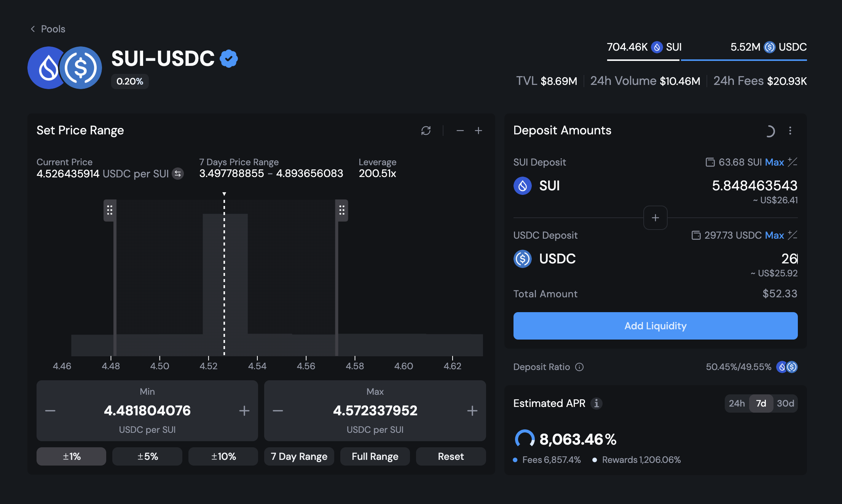Swap the current price direction icon
Screen dimensions: 842x504
[178, 174]
